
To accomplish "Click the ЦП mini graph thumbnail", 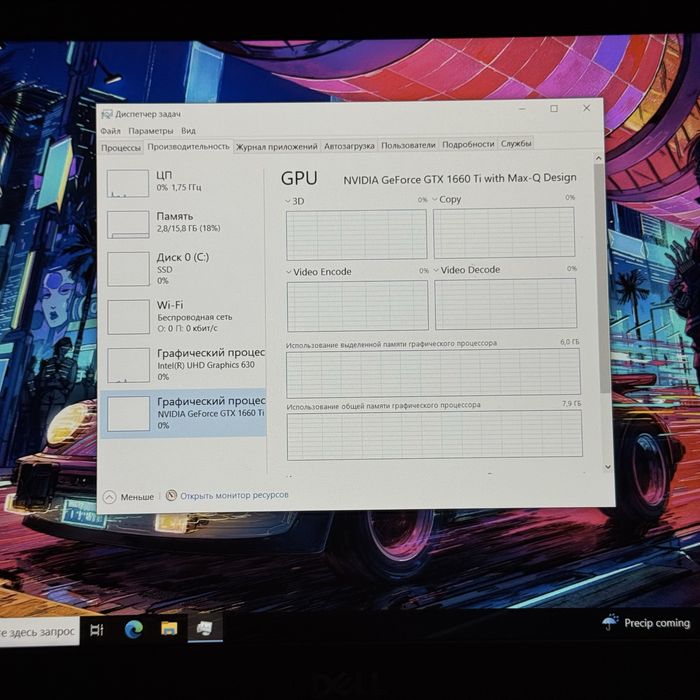I will coord(128,183).
